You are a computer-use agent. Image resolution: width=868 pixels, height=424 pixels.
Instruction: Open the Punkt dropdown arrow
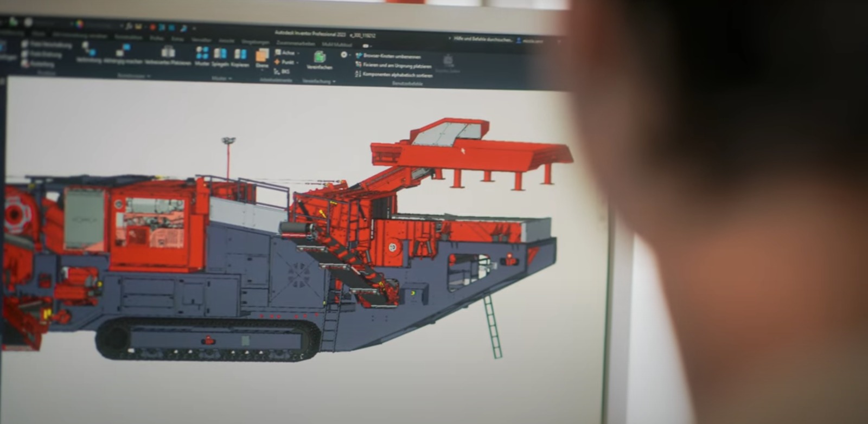pyautogui.click(x=298, y=62)
